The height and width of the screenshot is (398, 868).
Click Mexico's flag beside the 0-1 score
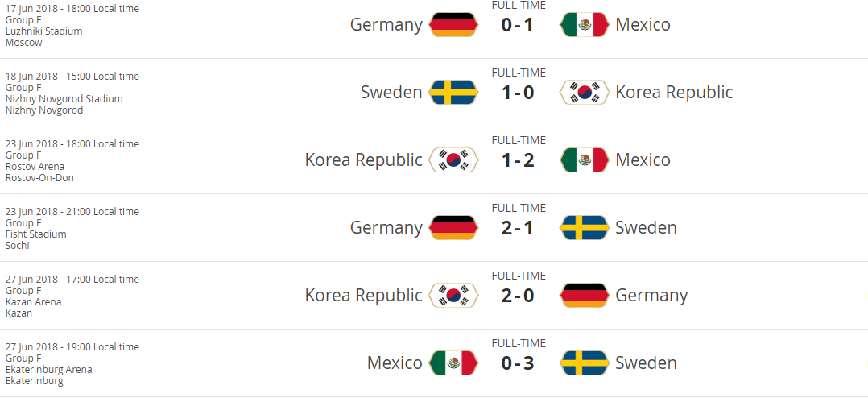click(584, 25)
